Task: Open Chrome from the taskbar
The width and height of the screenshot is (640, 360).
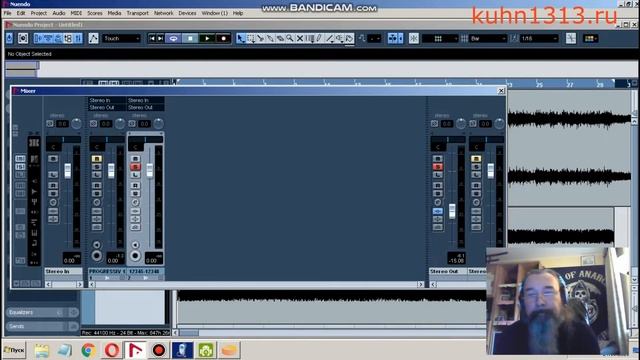Action: [x=88, y=350]
